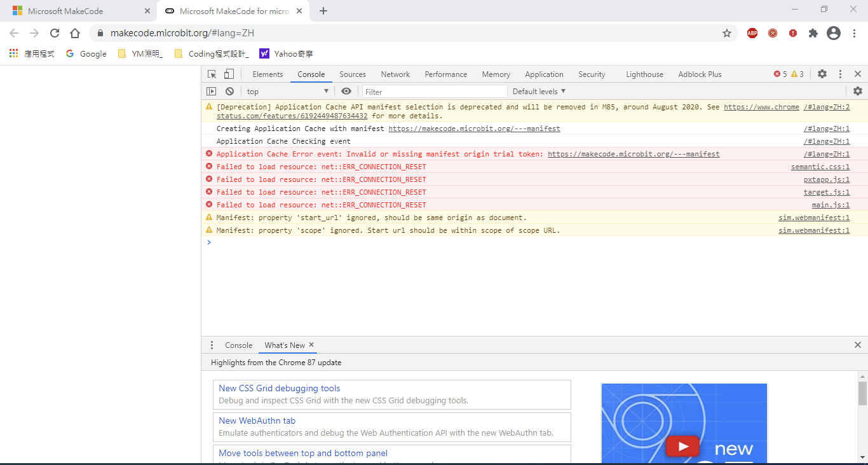Close the What's New drawer tab
The width and height of the screenshot is (868, 465).
pyautogui.click(x=311, y=345)
